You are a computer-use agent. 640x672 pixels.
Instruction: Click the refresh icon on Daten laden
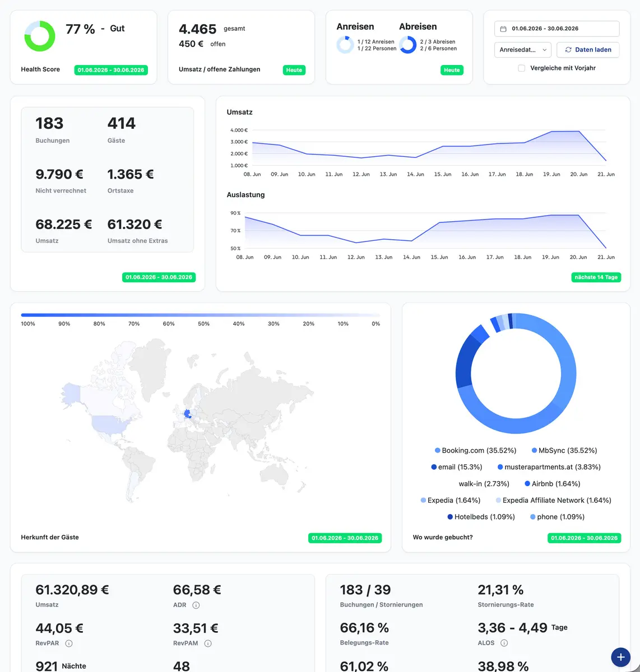click(x=568, y=50)
